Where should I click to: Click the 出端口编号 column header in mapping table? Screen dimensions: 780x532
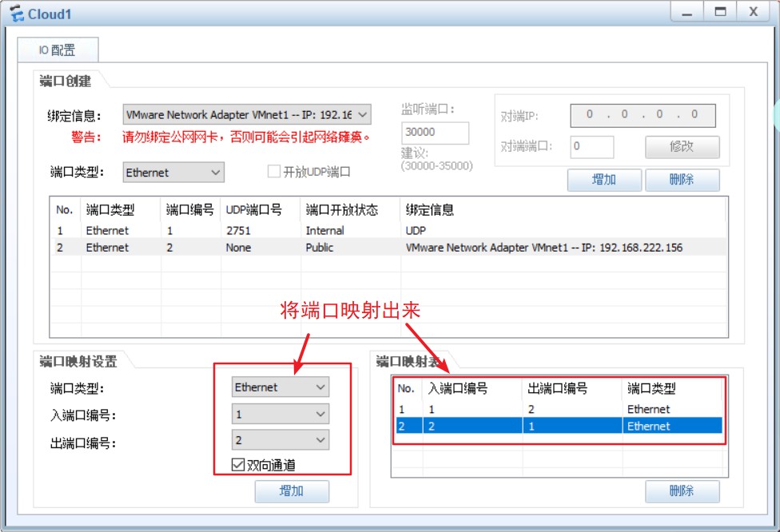click(572, 388)
